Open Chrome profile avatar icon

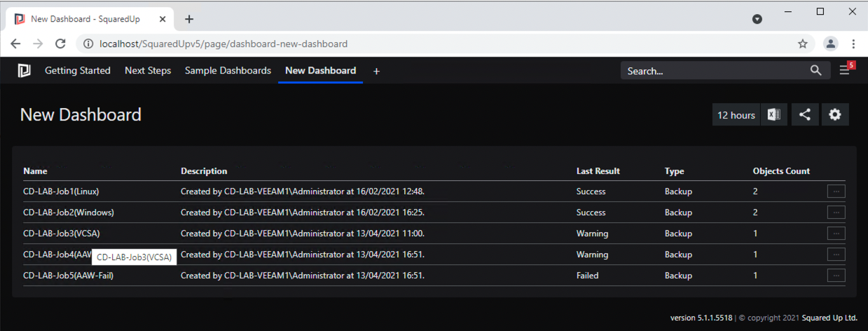coord(831,43)
